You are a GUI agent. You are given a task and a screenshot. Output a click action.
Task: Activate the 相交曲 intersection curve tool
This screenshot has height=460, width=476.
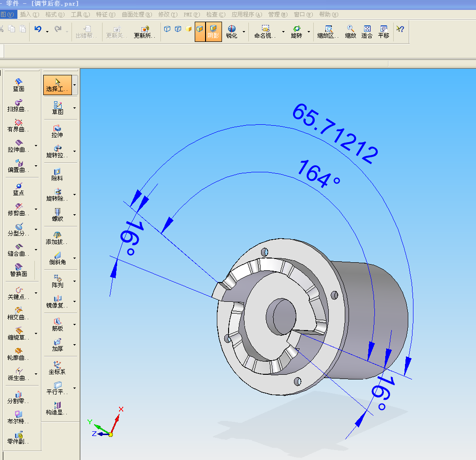(x=18, y=314)
